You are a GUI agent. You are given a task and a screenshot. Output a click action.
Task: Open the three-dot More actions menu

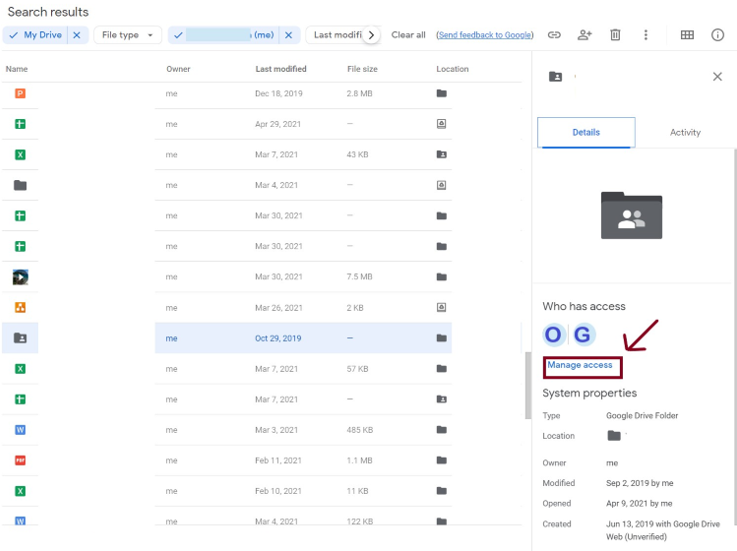tap(646, 35)
